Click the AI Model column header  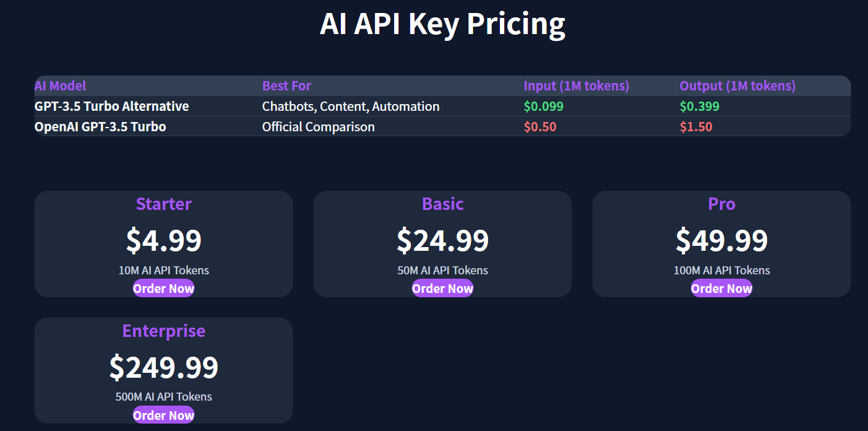(61, 86)
